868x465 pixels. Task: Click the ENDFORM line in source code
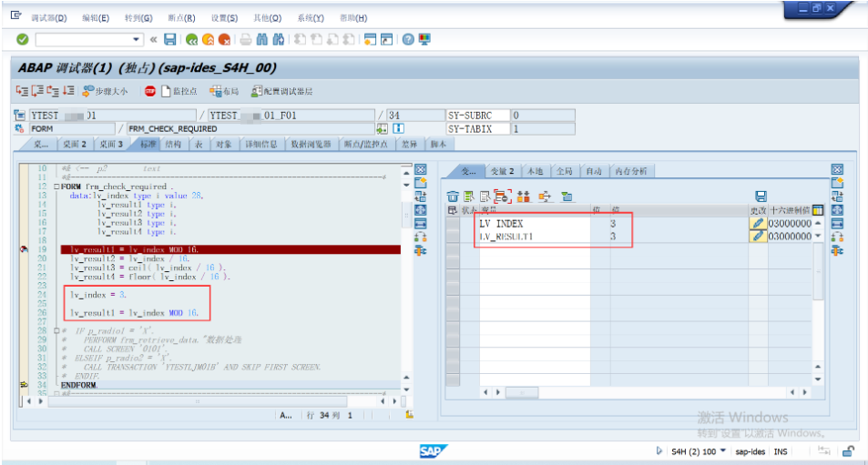click(x=78, y=385)
